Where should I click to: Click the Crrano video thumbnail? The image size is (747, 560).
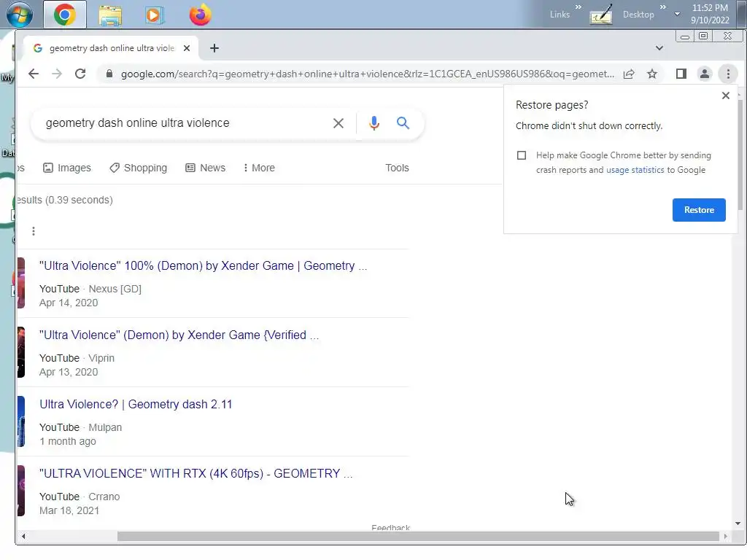(x=21, y=491)
